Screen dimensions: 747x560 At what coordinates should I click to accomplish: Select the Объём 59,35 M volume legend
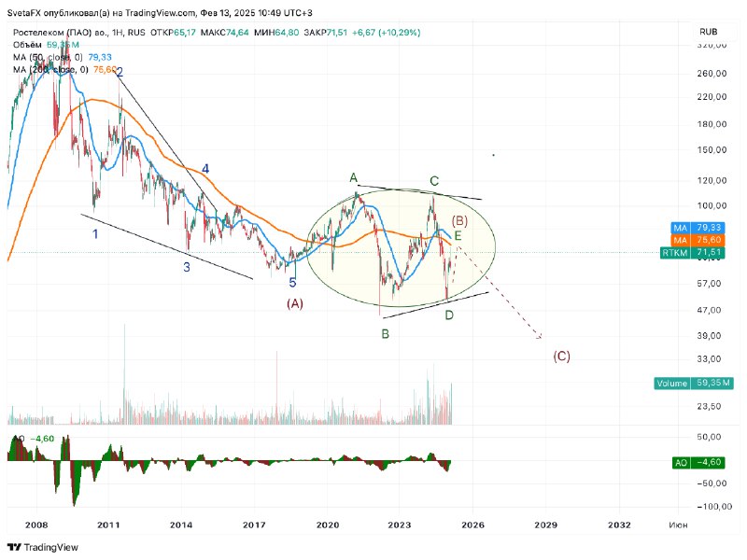point(46,45)
